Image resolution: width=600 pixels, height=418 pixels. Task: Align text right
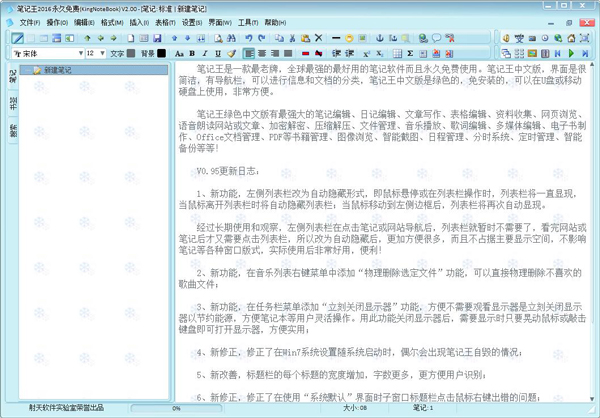coord(275,54)
